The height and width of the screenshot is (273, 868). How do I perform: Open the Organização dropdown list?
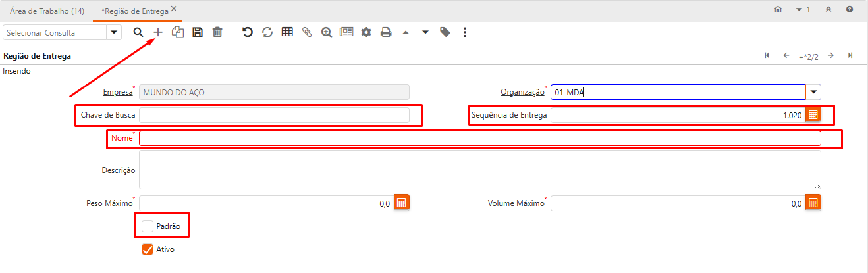pyautogui.click(x=815, y=93)
